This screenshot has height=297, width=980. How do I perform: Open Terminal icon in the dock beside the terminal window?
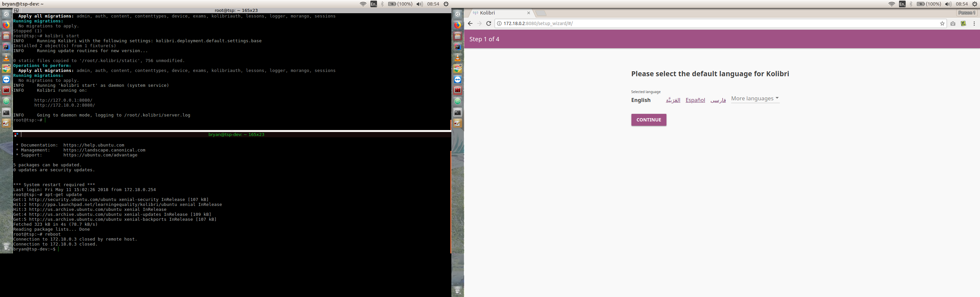tap(6, 112)
